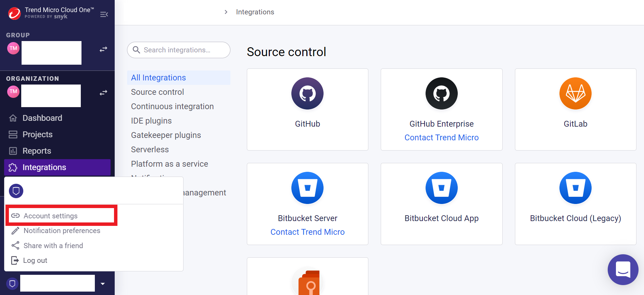Click the GitLab fox logo icon

576,93
